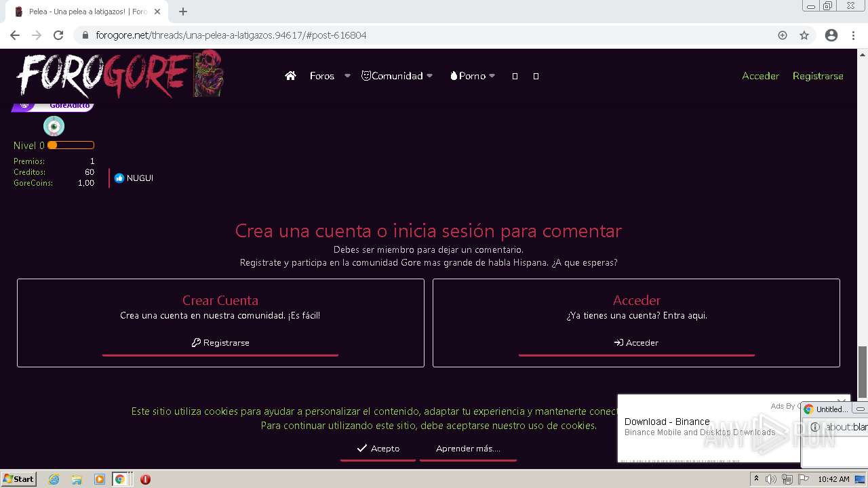Click the Registrarse button under Crear Cuenta

pyautogui.click(x=220, y=343)
